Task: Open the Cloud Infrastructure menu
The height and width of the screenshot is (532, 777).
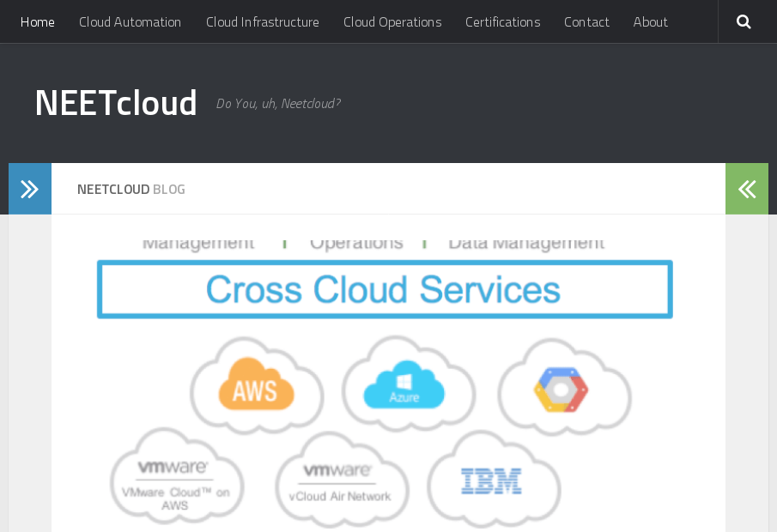Action: [263, 22]
